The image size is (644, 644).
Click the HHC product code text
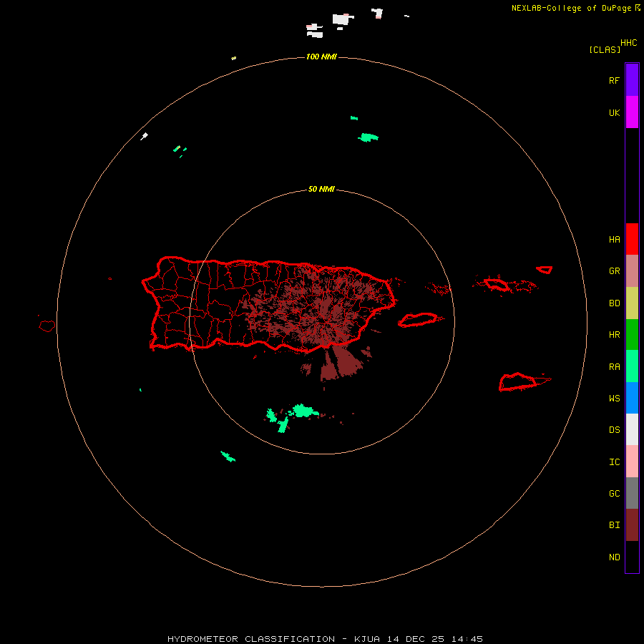coord(628,43)
